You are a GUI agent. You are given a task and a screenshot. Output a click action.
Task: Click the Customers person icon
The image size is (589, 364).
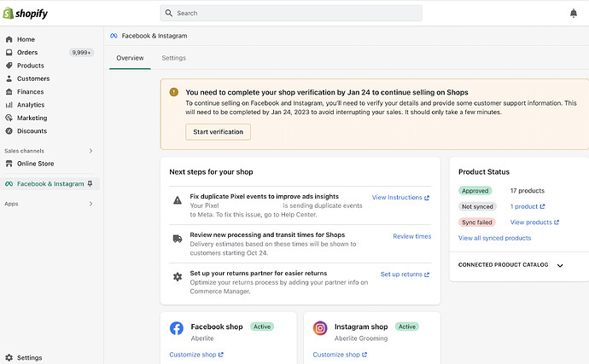(x=9, y=78)
